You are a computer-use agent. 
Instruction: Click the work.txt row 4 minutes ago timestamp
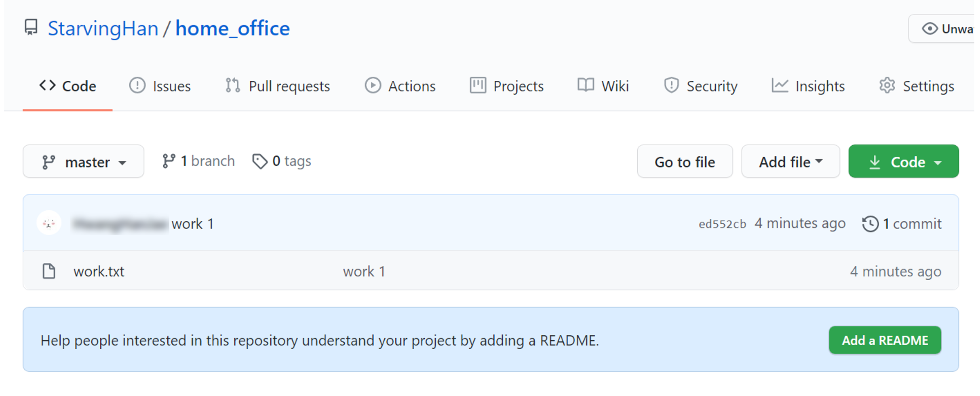[896, 271]
